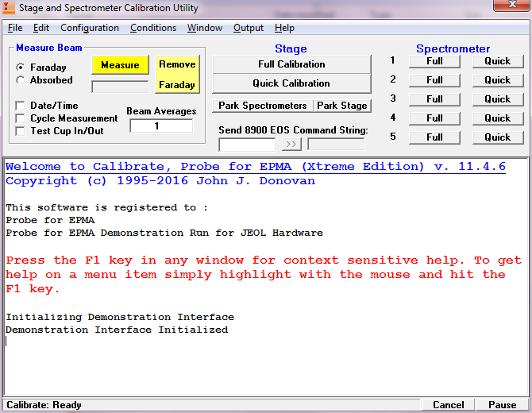The image size is (532, 413).
Task: Click the yellow Measure button
Action: click(120, 65)
